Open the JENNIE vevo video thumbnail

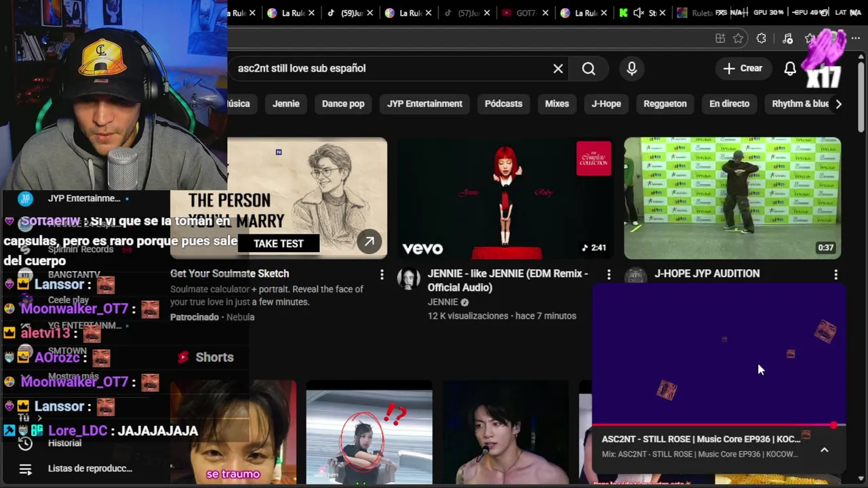505,198
